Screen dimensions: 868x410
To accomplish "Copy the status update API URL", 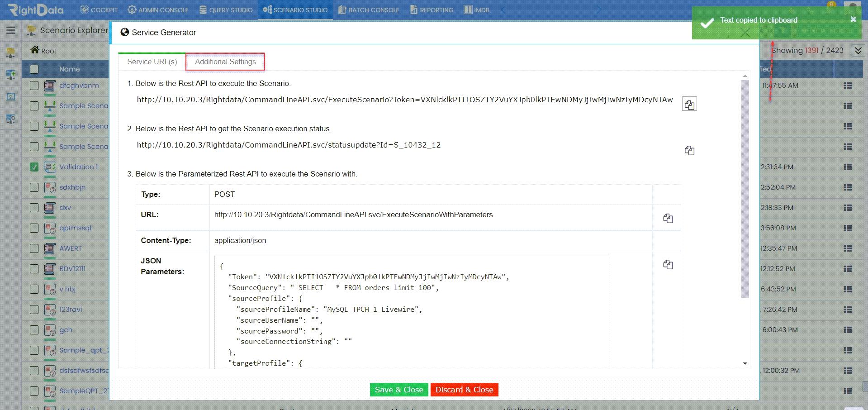I will (x=689, y=150).
